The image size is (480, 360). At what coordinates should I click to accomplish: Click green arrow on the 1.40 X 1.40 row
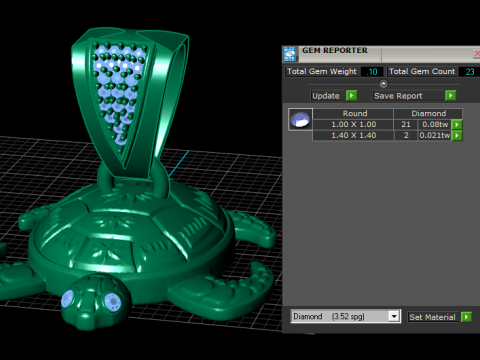click(x=457, y=135)
